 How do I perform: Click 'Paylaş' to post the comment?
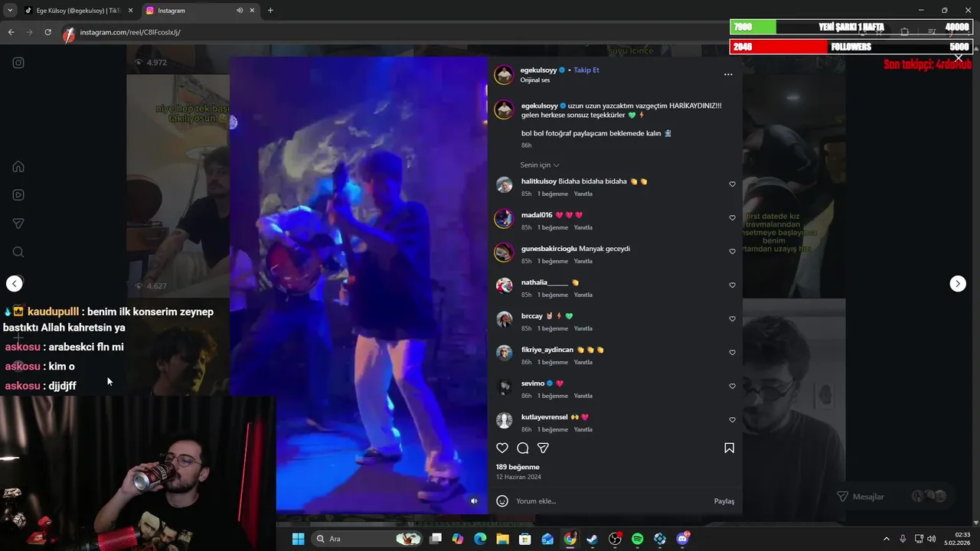pos(724,501)
